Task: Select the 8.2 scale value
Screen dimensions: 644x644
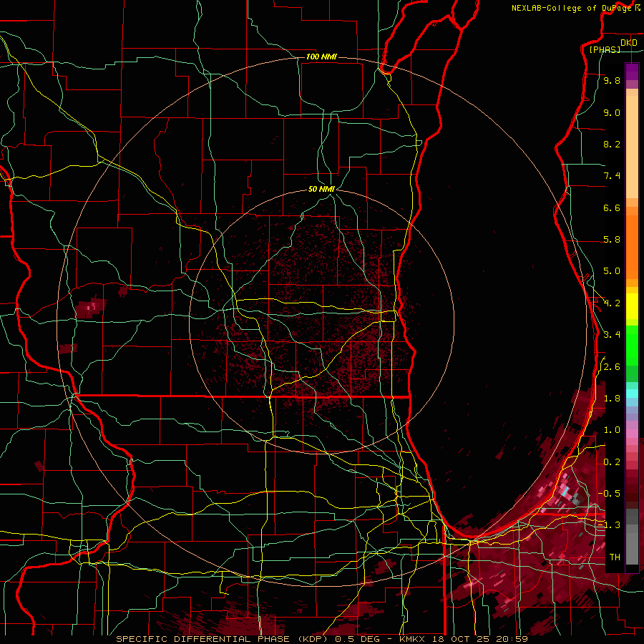Action: point(612,144)
